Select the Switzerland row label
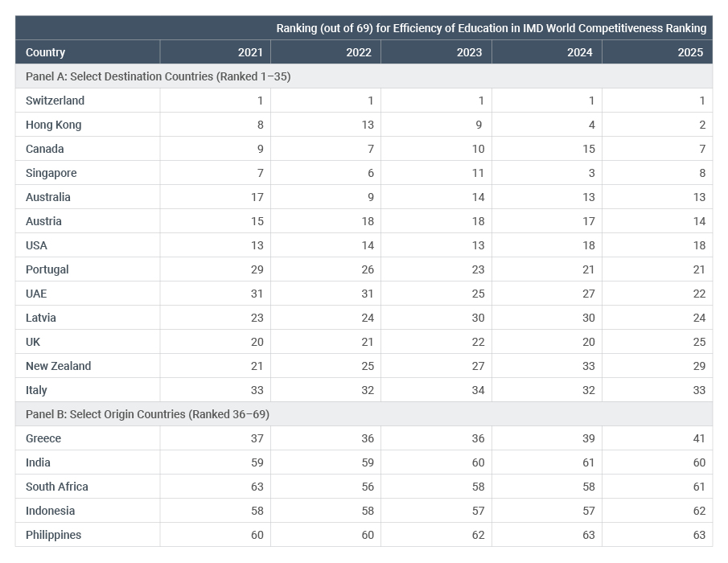728x563 pixels. [56, 101]
